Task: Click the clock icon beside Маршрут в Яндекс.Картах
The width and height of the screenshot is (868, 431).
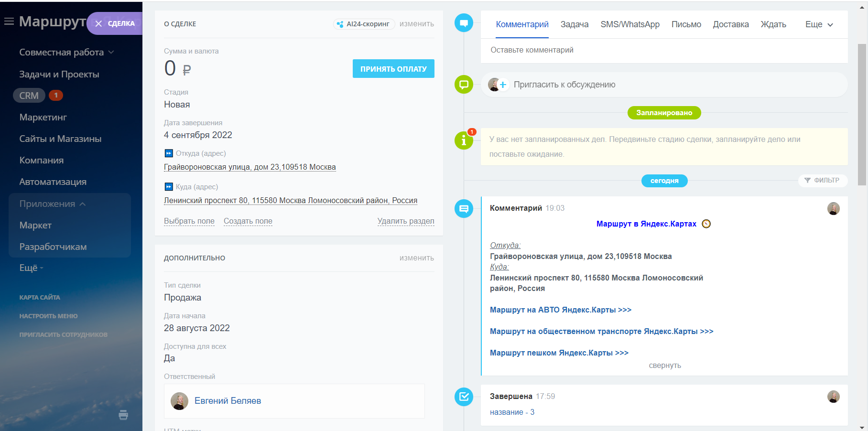Action: 706,224
